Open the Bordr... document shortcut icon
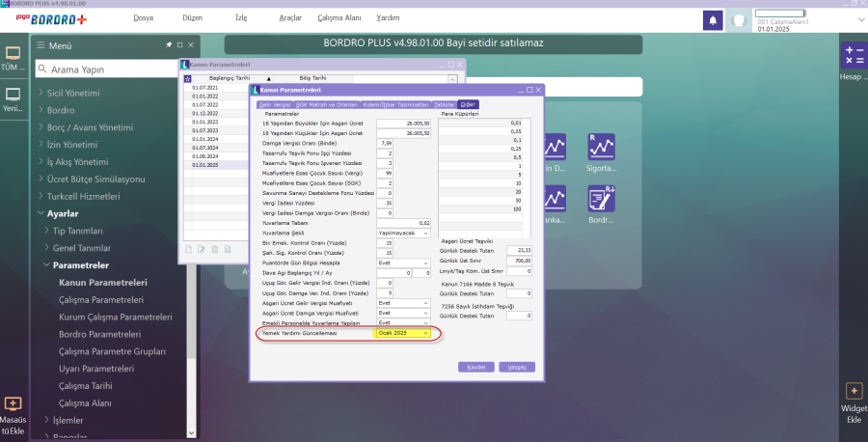This screenshot has width=868, height=442. coord(601,199)
